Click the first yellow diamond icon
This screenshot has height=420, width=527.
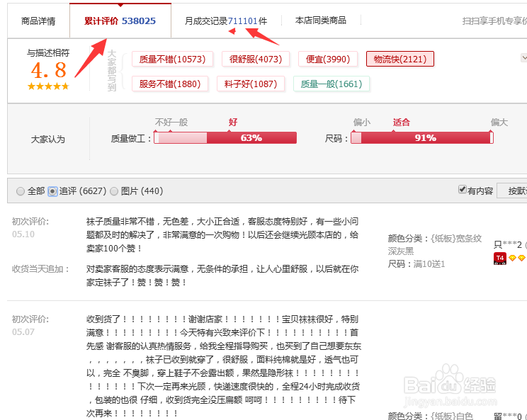click(512, 258)
